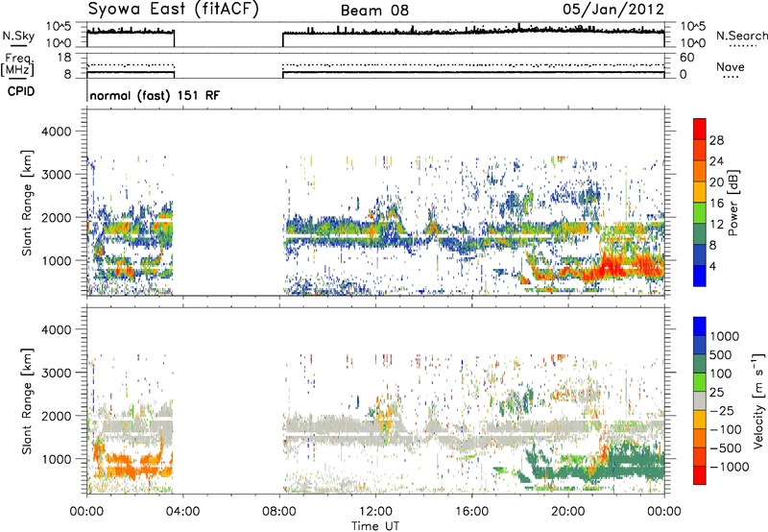
Task: Select the 'Beam 08' label
Action: (x=374, y=11)
